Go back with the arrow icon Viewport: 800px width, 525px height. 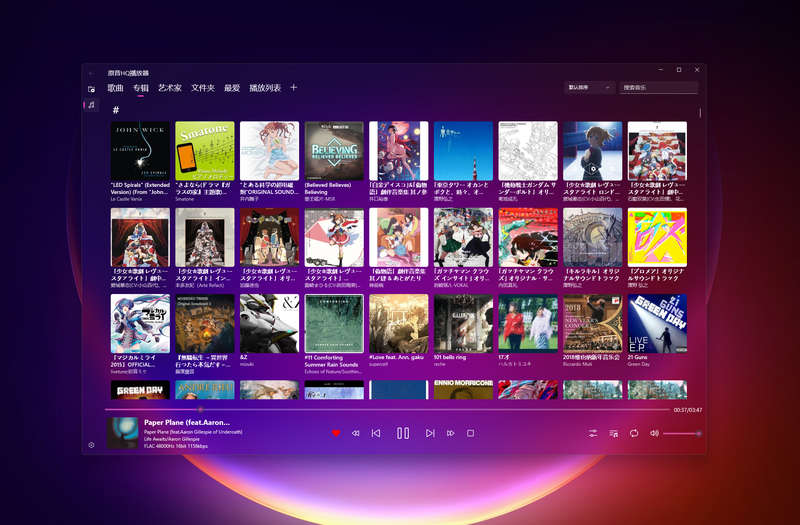pyautogui.click(x=91, y=73)
